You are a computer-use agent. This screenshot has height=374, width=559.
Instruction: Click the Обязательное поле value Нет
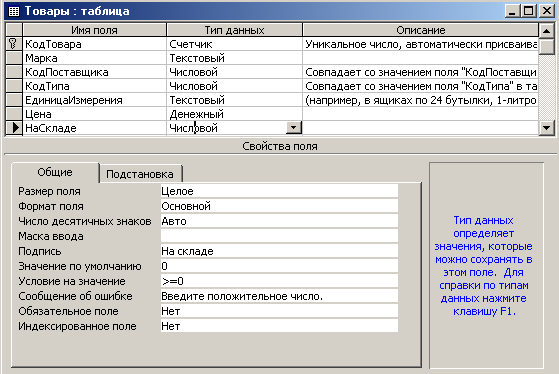279,311
